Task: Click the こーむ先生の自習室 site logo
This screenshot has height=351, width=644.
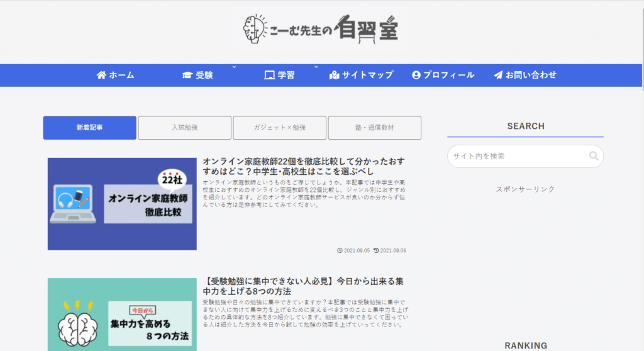Action: (321, 28)
